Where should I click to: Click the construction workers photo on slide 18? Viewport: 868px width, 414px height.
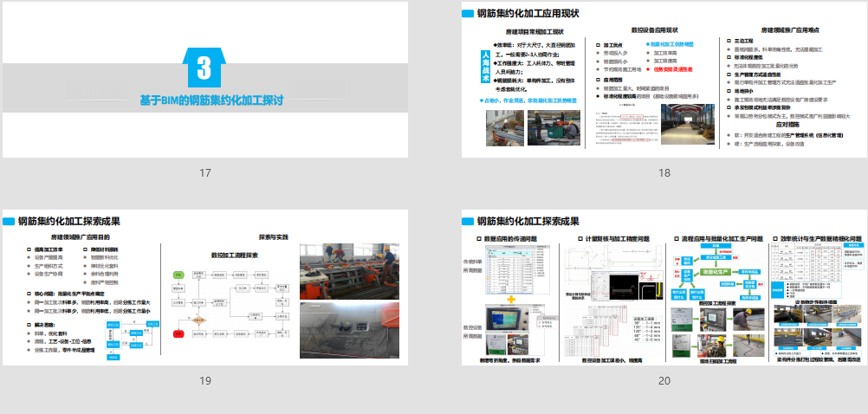(x=505, y=127)
